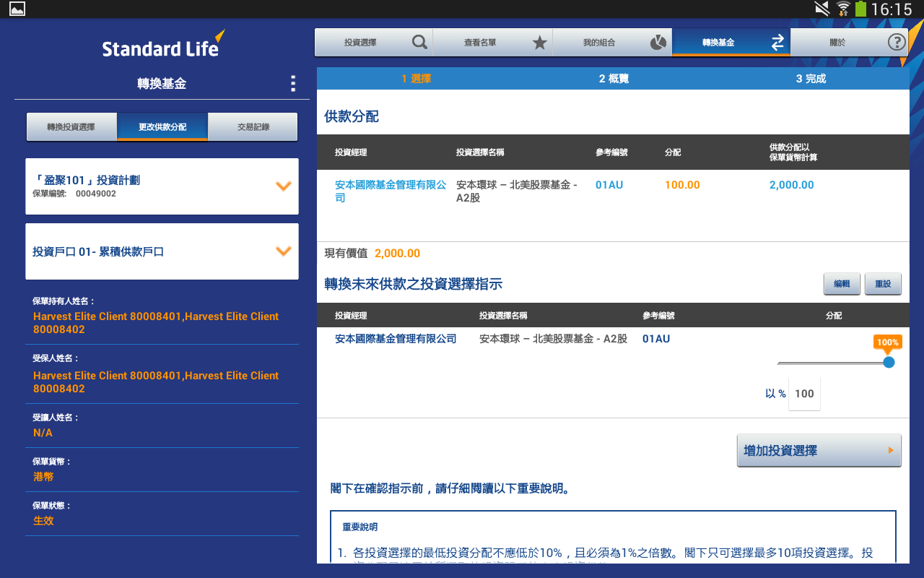
Task: Tap the clock showing 16:15
Action: (892, 9)
